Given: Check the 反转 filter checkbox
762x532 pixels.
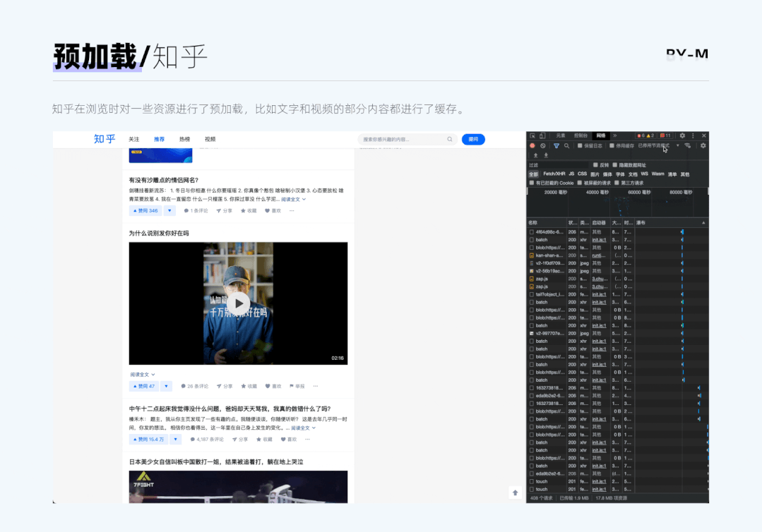Looking at the screenshot, I should coord(595,165).
